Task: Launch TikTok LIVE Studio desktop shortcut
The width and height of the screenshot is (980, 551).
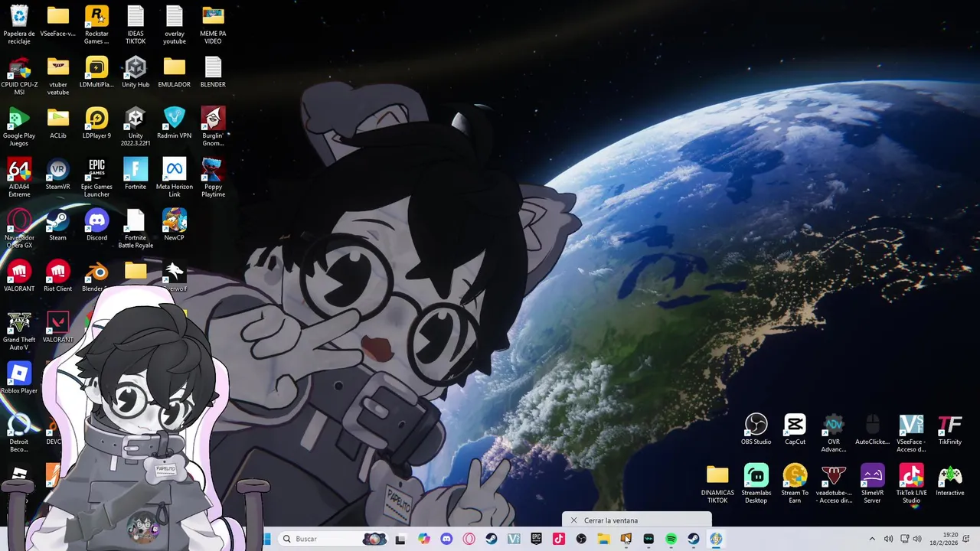Action: tap(911, 484)
